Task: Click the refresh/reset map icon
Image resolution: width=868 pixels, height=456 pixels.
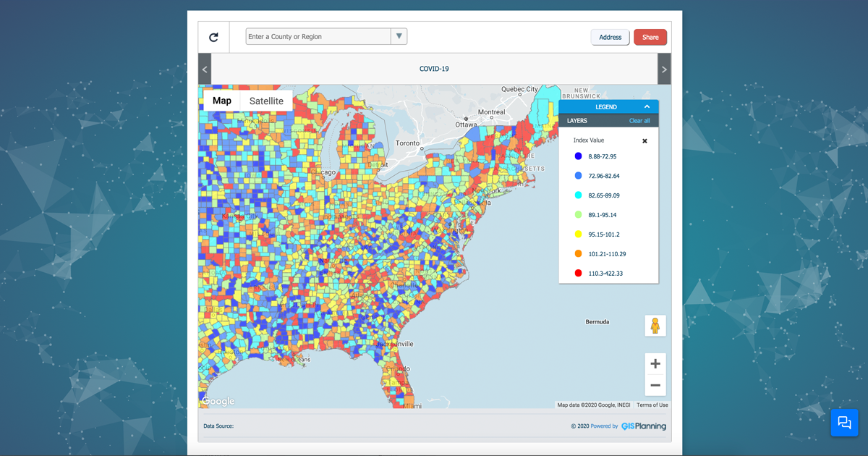Action: click(x=213, y=37)
